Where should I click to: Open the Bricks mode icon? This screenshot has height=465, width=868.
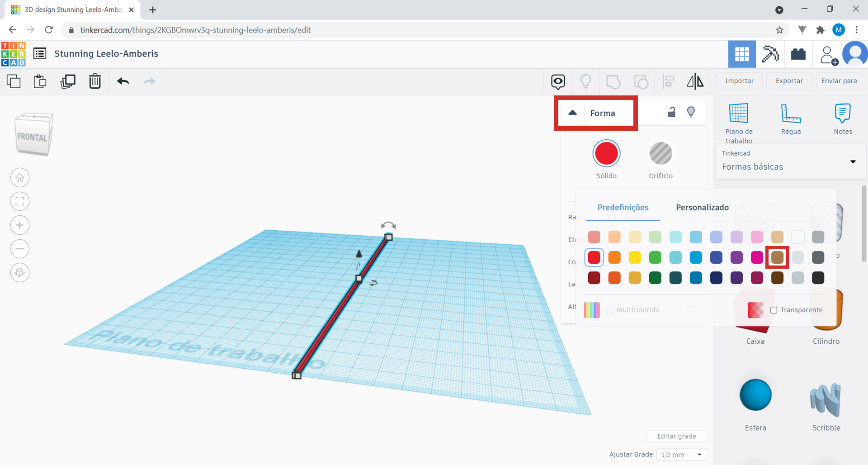(x=798, y=54)
